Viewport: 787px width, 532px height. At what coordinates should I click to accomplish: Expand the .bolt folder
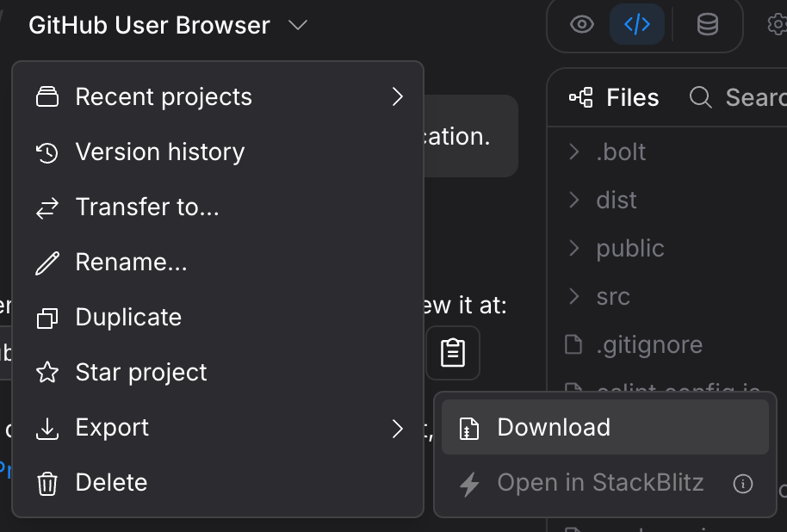point(574,152)
